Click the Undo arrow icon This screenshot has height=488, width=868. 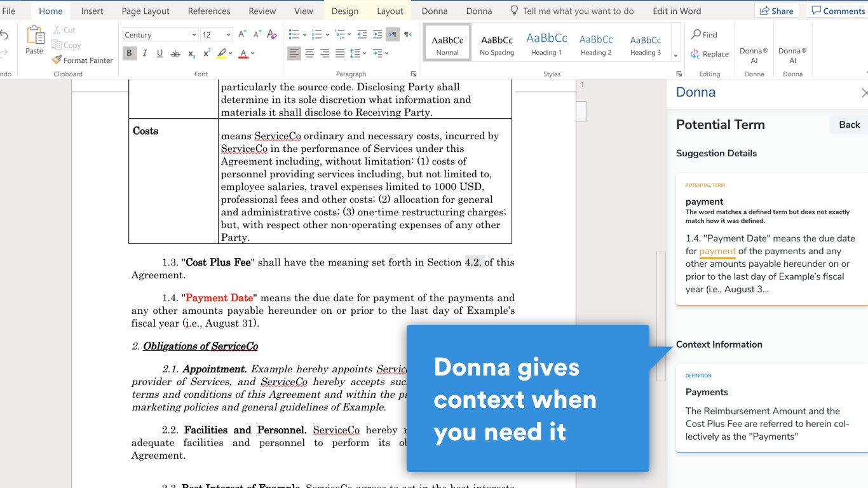4,35
